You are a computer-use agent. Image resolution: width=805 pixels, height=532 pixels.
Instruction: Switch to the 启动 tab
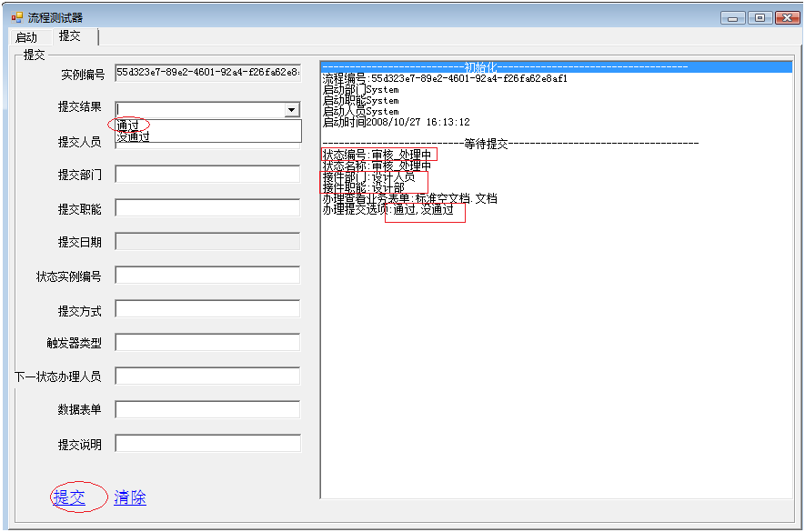[26, 37]
